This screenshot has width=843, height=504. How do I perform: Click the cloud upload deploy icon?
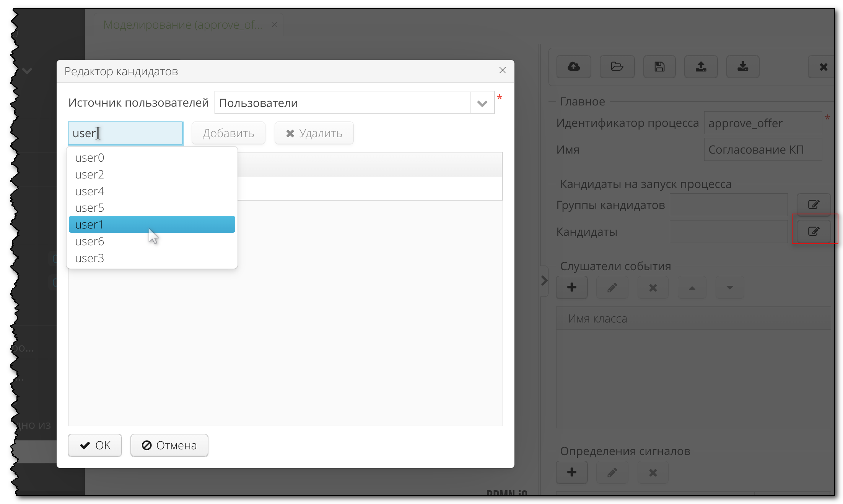coord(573,67)
